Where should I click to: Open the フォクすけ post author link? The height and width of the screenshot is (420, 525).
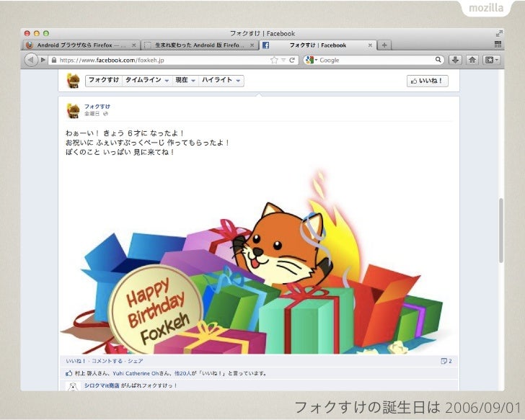pyautogui.click(x=97, y=107)
